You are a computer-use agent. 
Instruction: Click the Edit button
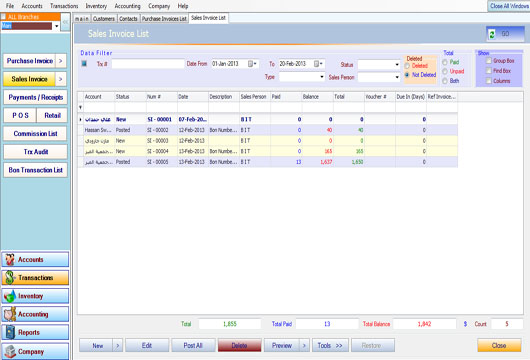click(x=147, y=346)
